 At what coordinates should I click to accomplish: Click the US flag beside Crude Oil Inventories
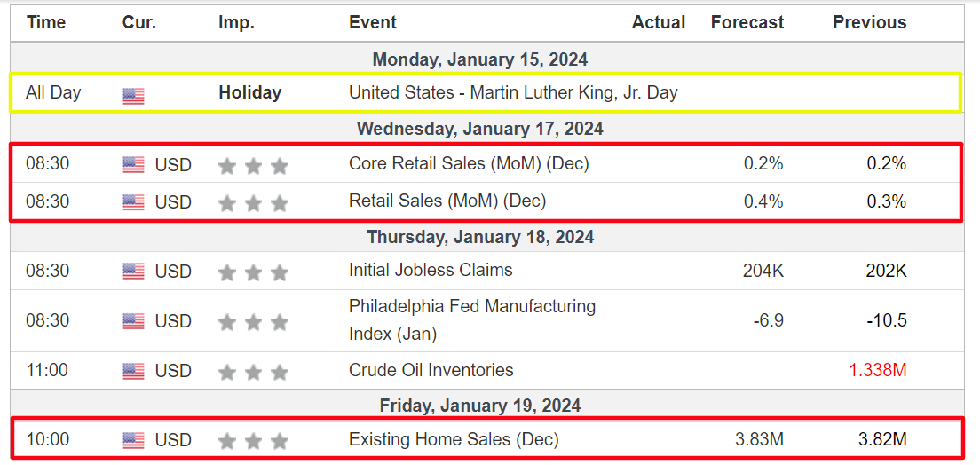[x=133, y=372]
